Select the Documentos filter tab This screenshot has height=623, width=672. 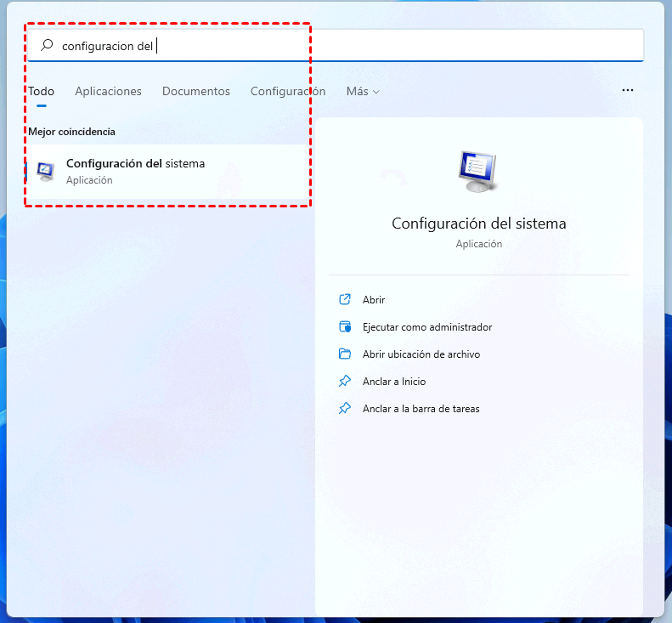coord(195,91)
